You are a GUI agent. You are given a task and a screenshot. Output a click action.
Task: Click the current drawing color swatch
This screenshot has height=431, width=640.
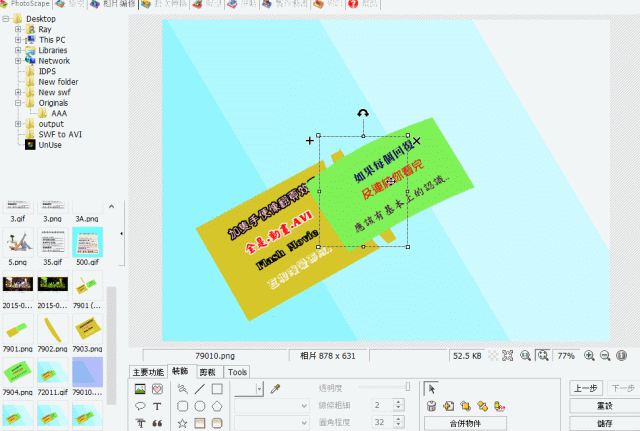(245, 389)
